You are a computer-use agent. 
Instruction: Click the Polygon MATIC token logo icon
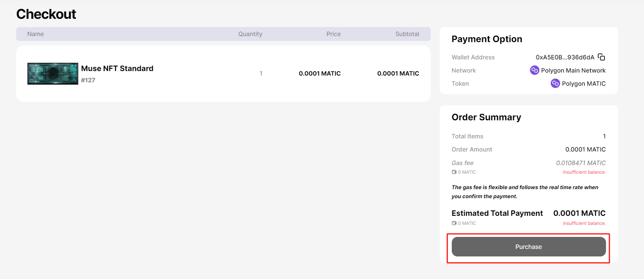[555, 83]
